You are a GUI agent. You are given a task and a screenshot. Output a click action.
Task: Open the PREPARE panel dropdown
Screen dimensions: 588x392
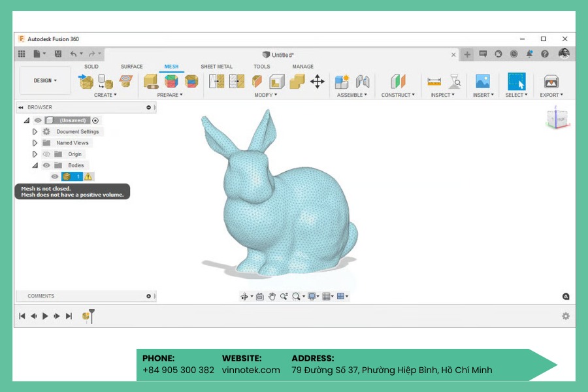(x=170, y=95)
